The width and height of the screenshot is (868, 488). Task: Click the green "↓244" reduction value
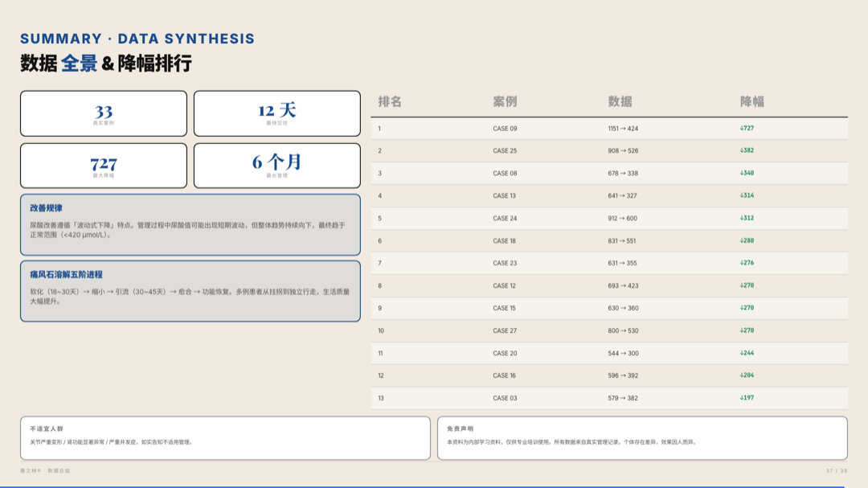pos(747,353)
